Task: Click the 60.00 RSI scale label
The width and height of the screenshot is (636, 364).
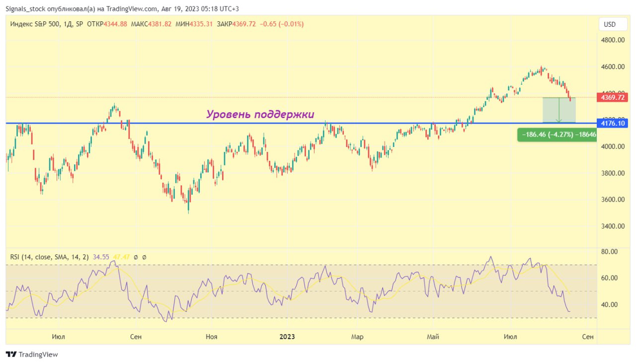Action: coord(609,278)
